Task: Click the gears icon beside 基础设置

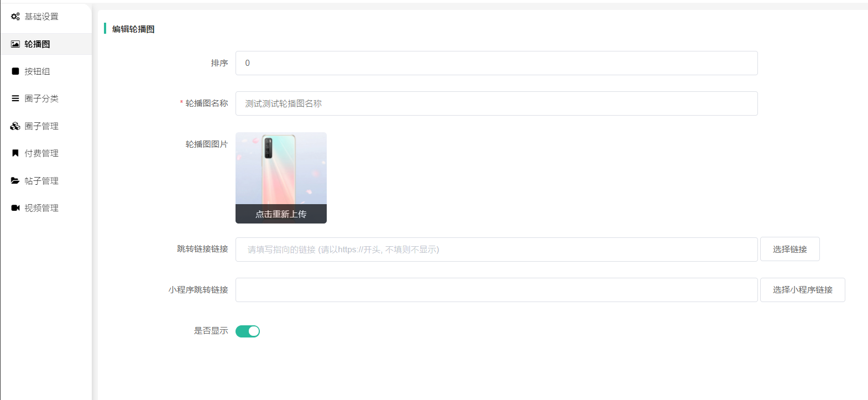Action: (15, 17)
